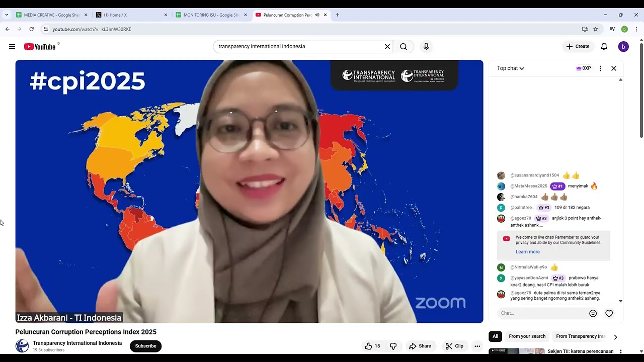Open Chrome three-dot menu

[637, 29]
